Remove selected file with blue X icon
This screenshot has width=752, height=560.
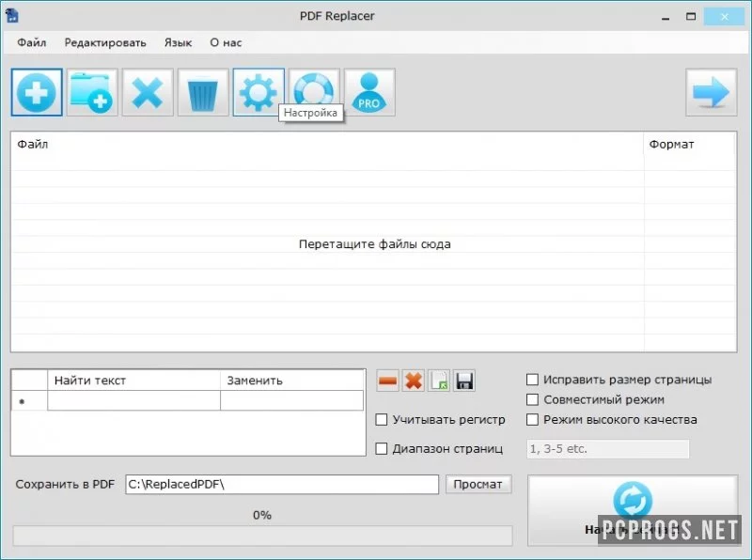click(x=148, y=92)
